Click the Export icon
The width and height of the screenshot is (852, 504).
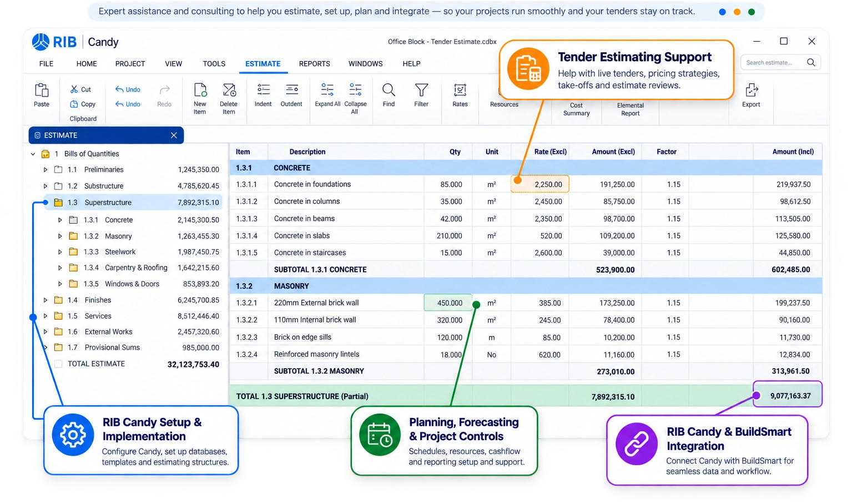752,90
